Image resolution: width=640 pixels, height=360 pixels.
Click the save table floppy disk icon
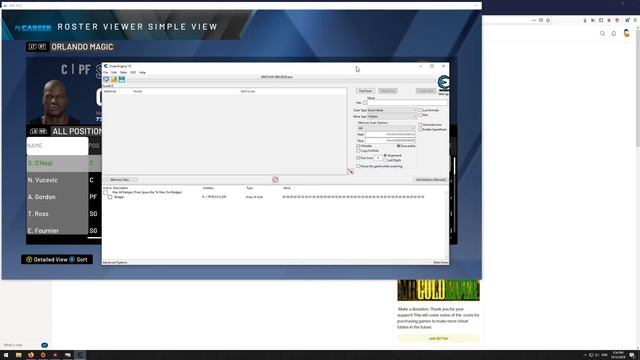(x=122, y=79)
